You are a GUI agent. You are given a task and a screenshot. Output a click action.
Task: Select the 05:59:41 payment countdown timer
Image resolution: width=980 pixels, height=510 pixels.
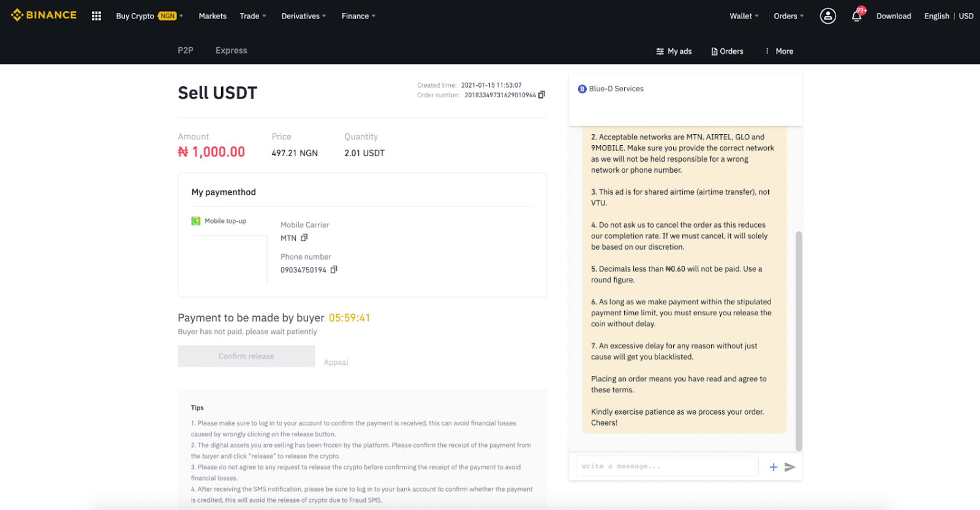[350, 318]
